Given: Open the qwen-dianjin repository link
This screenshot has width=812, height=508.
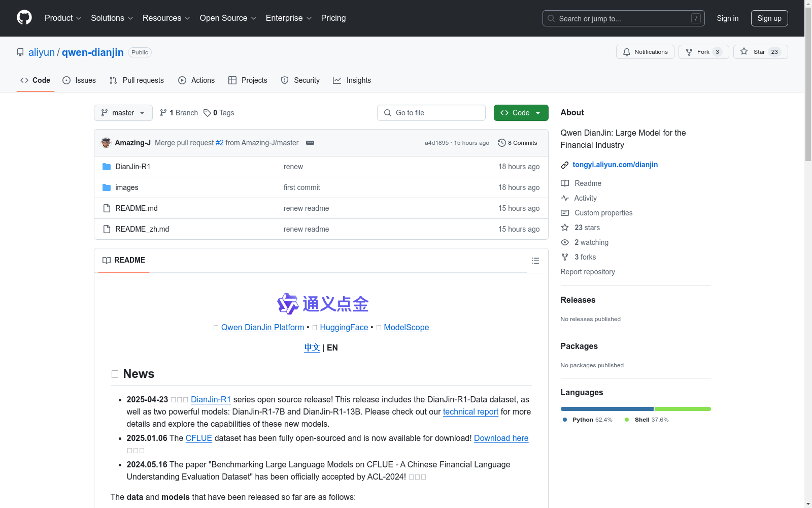Looking at the screenshot, I should tap(93, 52).
